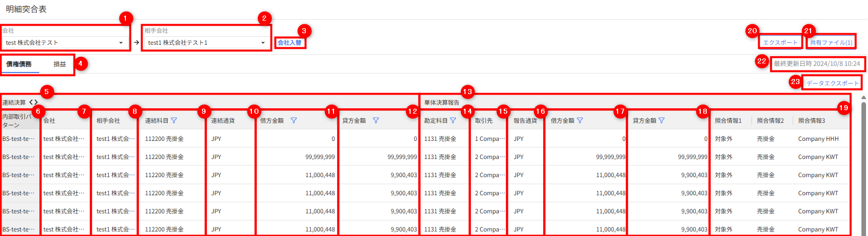
Task: Switch to the 債権債務 tab
Action: tap(19, 64)
